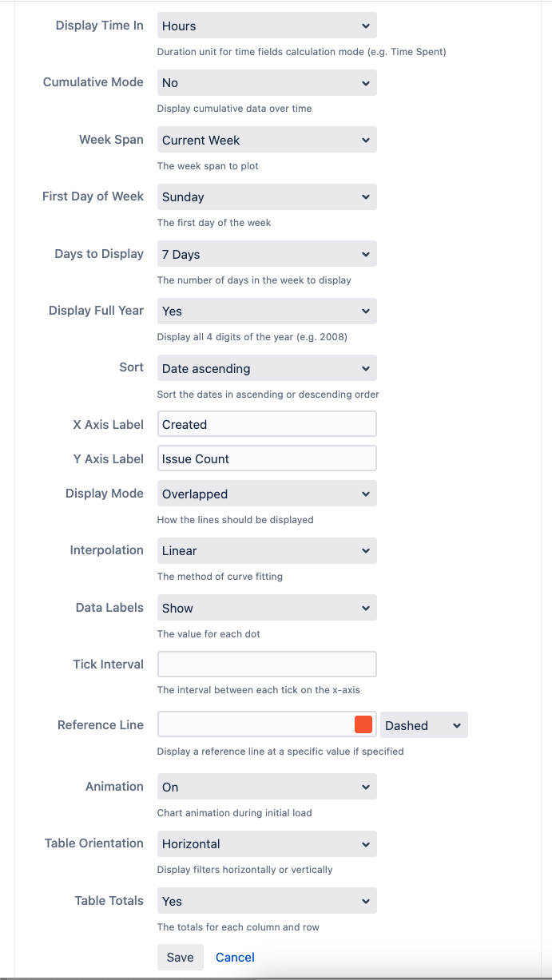Open the Days to Display dropdown
The height and width of the screenshot is (980, 552).
point(266,253)
